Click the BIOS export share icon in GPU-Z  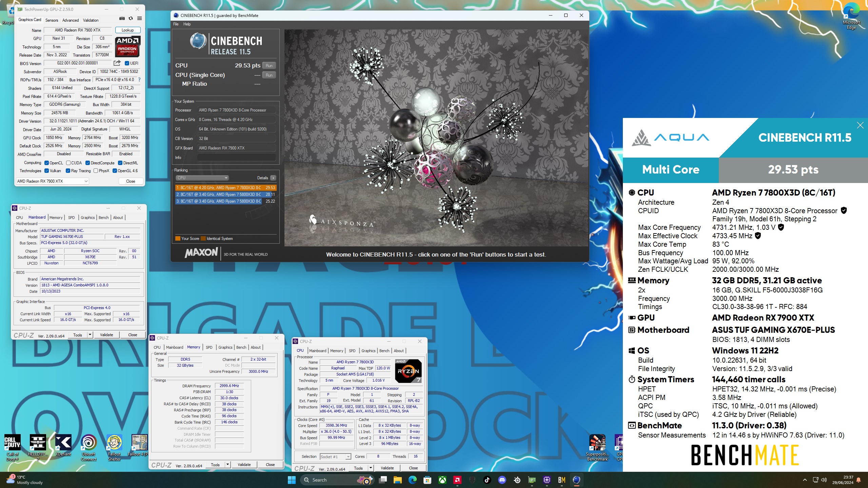point(117,63)
